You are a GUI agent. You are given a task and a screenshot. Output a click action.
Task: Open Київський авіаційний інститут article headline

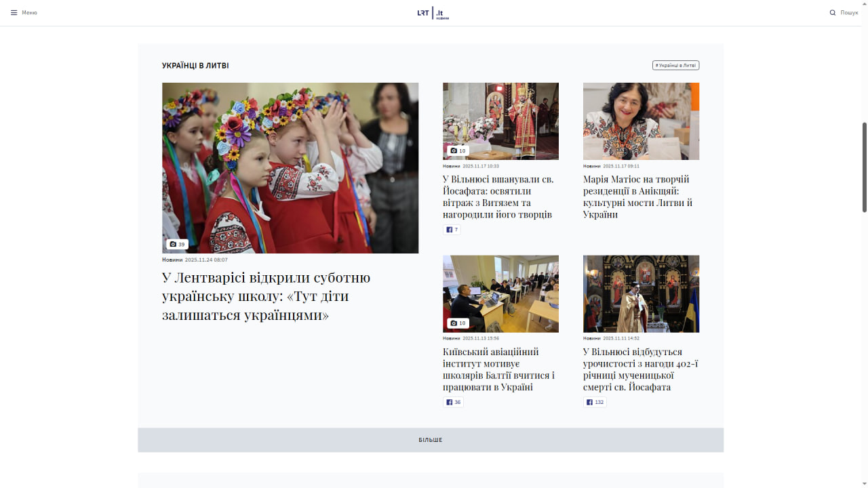pos(499,369)
